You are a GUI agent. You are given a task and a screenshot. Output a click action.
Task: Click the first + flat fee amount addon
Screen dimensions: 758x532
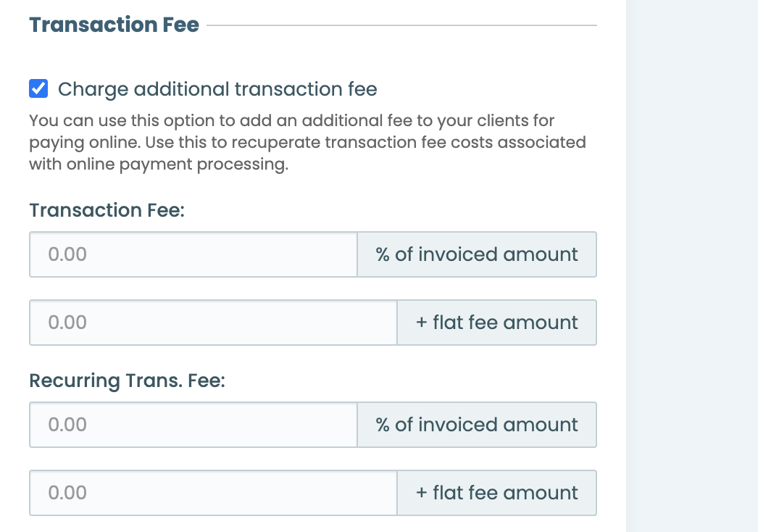(496, 323)
